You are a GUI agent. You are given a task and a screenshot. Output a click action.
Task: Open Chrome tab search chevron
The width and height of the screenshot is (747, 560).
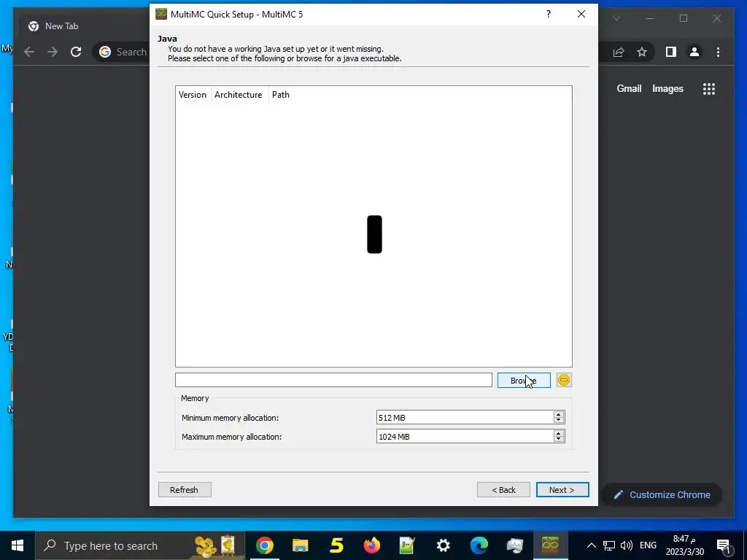coord(616,18)
